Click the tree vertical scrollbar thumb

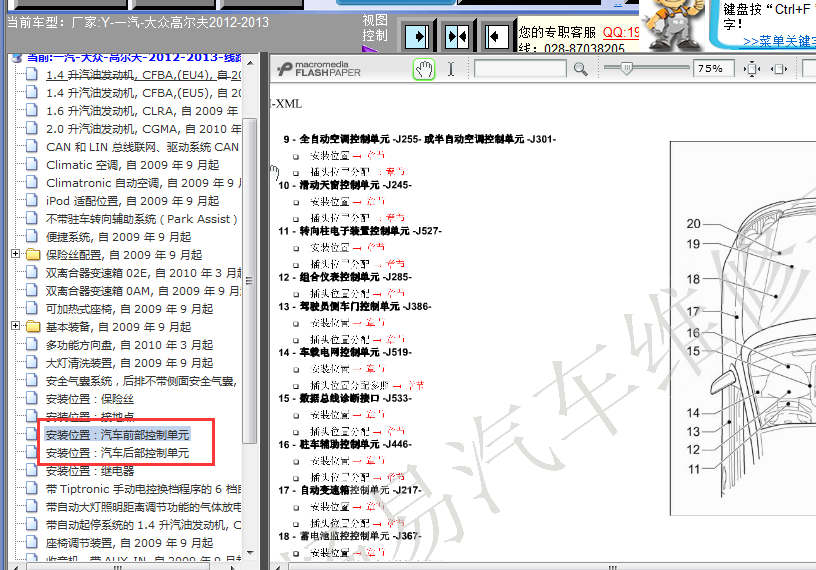(250, 281)
